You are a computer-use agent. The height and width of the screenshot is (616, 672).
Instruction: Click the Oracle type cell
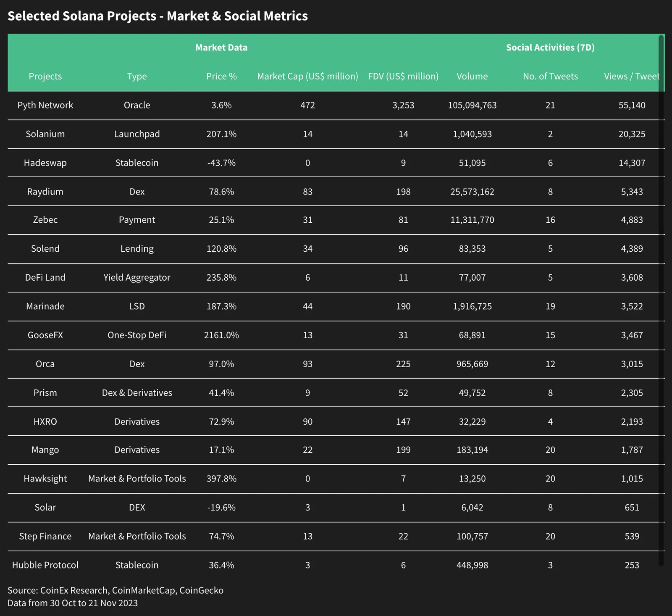(137, 105)
